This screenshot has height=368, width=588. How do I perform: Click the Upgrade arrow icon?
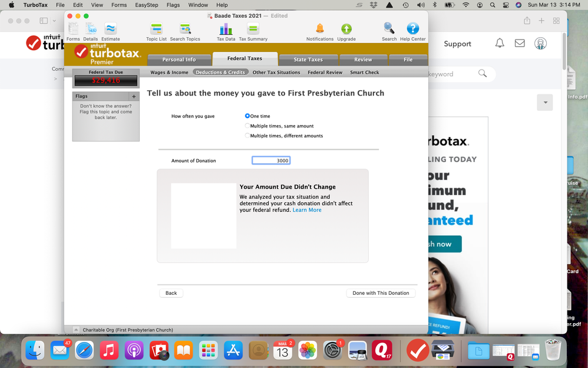(346, 28)
